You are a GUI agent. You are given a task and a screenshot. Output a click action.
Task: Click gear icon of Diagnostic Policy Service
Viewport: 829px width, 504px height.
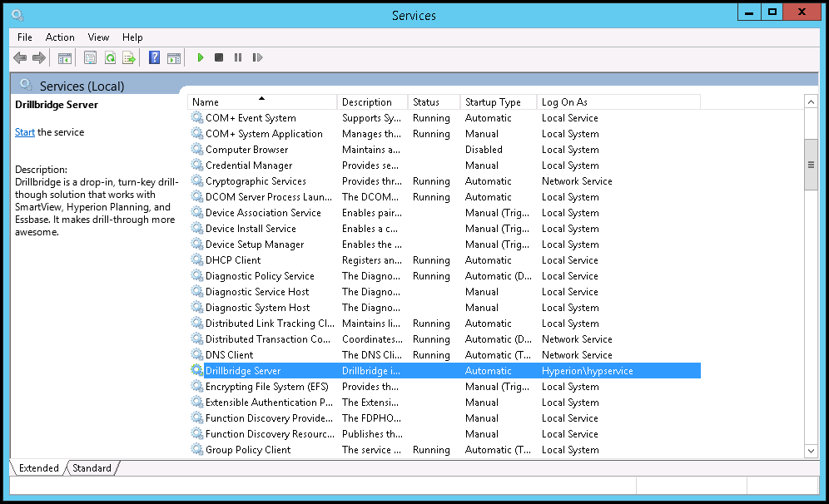point(197,276)
